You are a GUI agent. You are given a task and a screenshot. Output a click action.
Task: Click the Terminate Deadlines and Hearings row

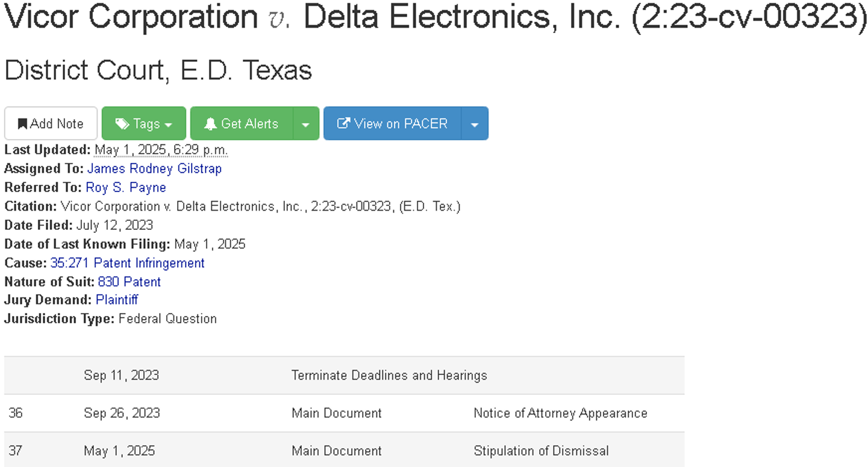(x=344, y=375)
